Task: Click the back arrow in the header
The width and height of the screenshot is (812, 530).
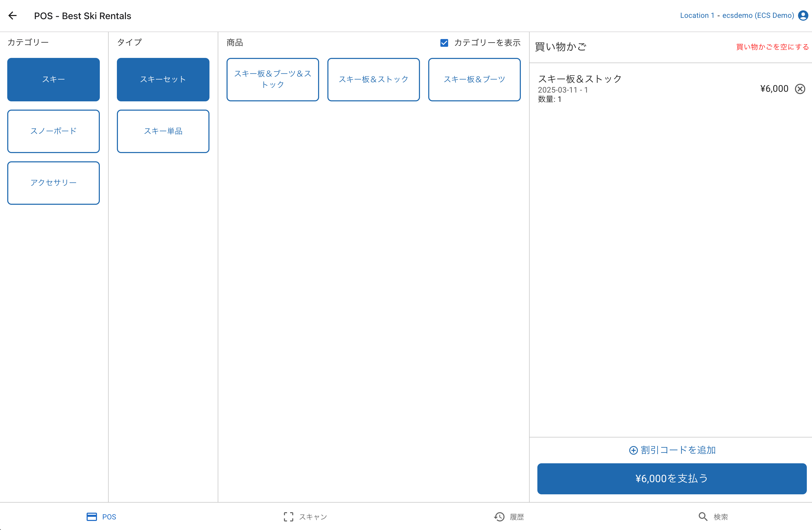Action: coord(13,15)
